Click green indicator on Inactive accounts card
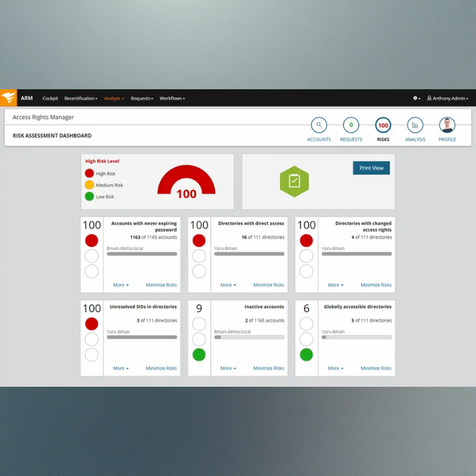This screenshot has width=476, height=476. 199,355
